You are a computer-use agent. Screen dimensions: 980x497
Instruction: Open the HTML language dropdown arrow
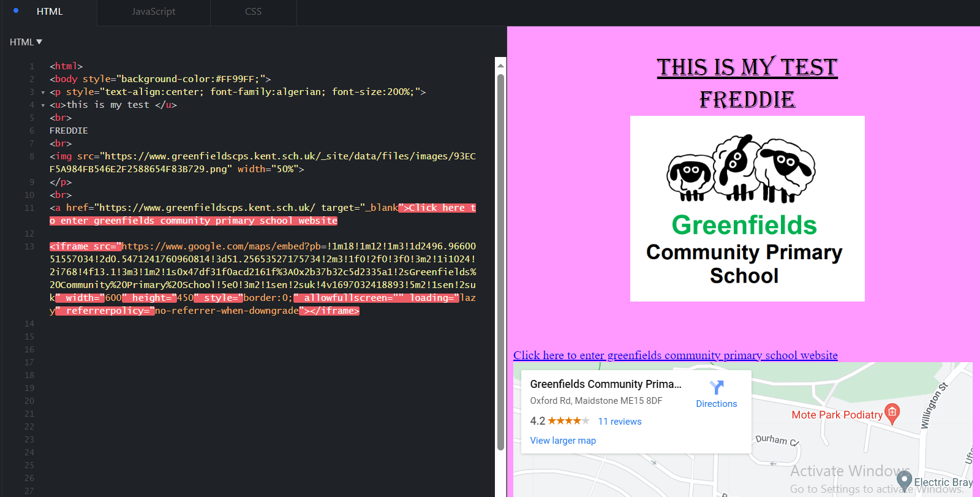pyautogui.click(x=39, y=42)
